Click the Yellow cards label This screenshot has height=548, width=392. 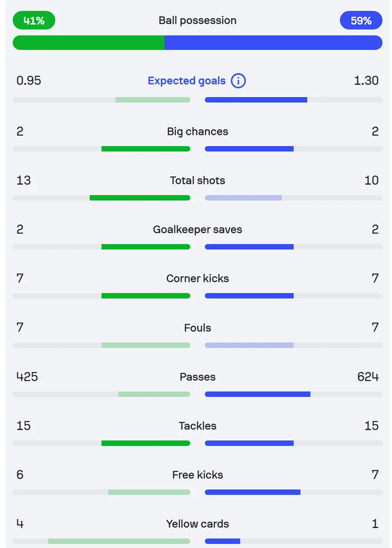198,524
